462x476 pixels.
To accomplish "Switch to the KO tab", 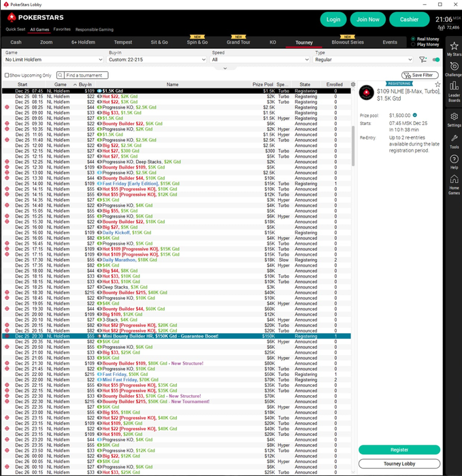I will pyautogui.click(x=273, y=42).
